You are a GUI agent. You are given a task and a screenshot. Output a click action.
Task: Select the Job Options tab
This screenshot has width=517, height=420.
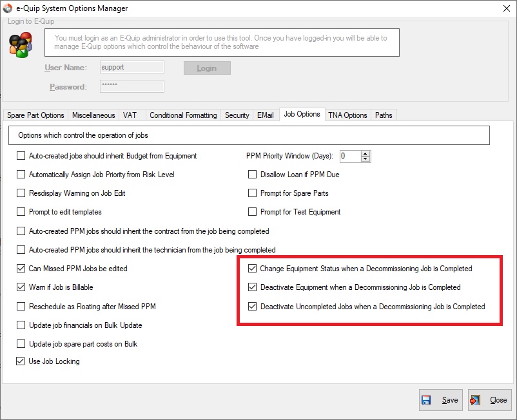pyautogui.click(x=302, y=114)
